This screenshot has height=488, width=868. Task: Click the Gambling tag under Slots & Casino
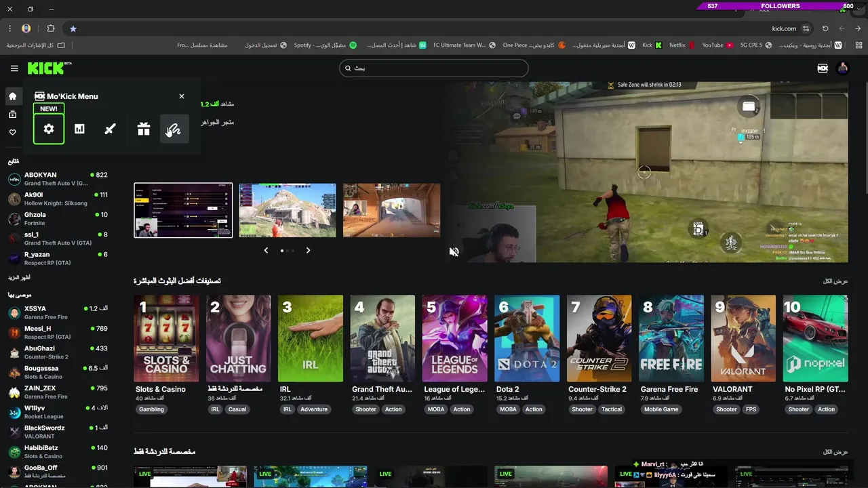click(x=152, y=409)
